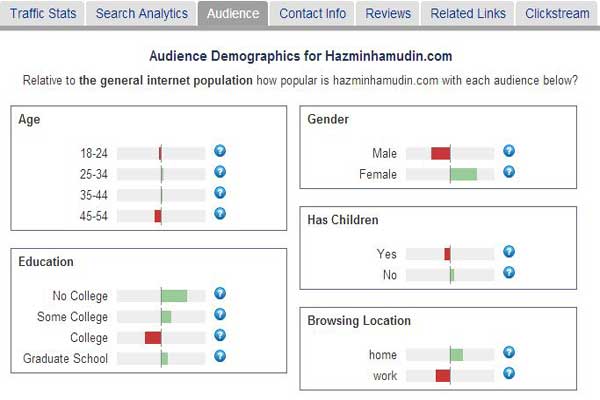The width and height of the screenshot is (600, 400).
Task: Click the College red bar
Action: tap(153, 338)
